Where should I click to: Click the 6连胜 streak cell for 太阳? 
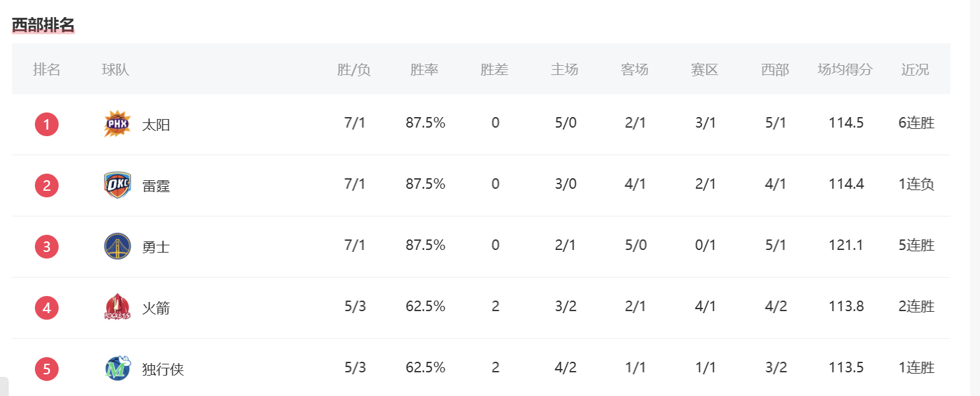[x=916, y=123]
